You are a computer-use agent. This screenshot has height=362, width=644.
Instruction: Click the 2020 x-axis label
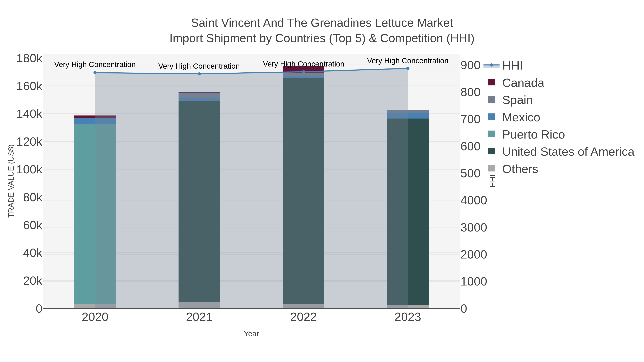[x=95, y=317]
